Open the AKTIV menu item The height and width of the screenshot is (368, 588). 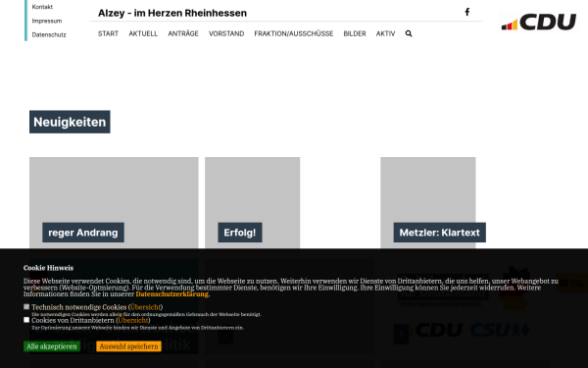[385, 33]
